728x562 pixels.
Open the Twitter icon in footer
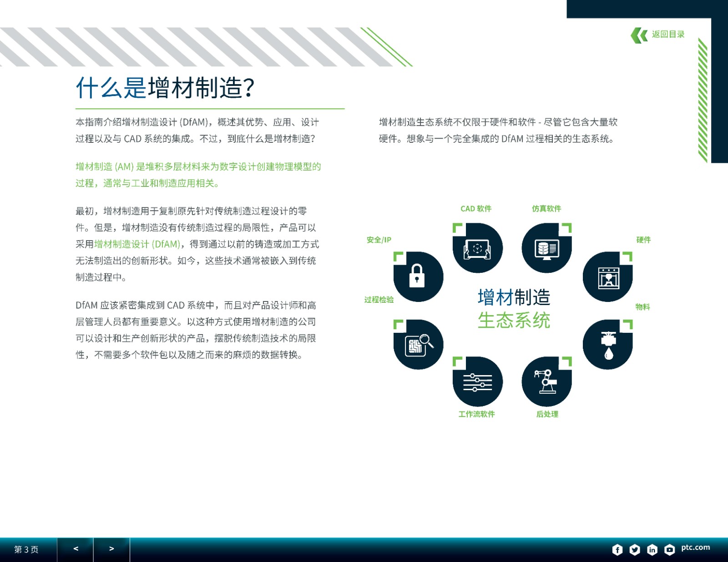(635, 550)
